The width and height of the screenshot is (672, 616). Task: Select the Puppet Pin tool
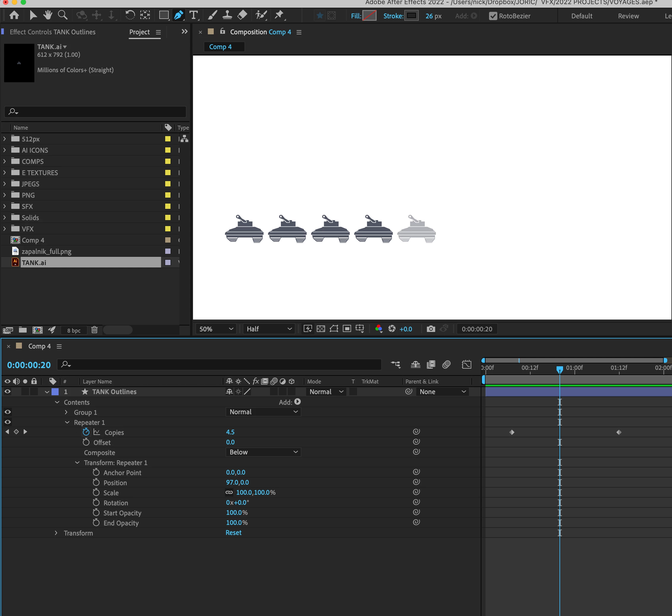(279, 15)
